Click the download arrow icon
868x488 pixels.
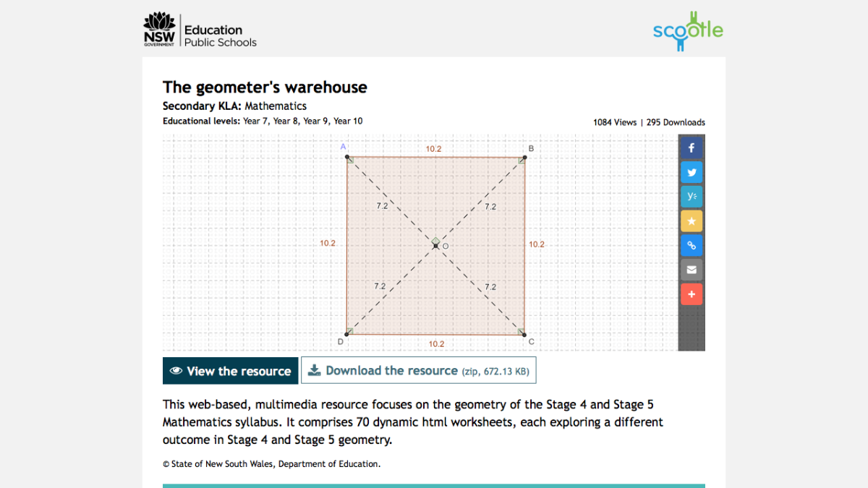tap(314, 370)
